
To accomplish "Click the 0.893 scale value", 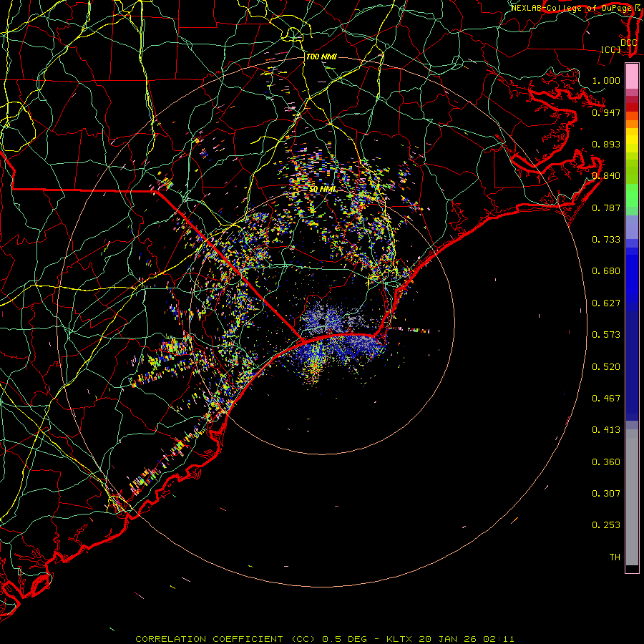I will [x=606, y=144].
